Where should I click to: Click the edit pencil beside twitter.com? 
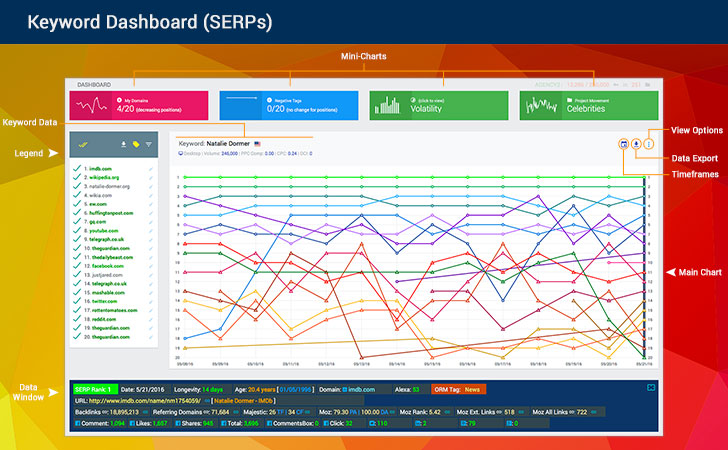click(150, 302)
